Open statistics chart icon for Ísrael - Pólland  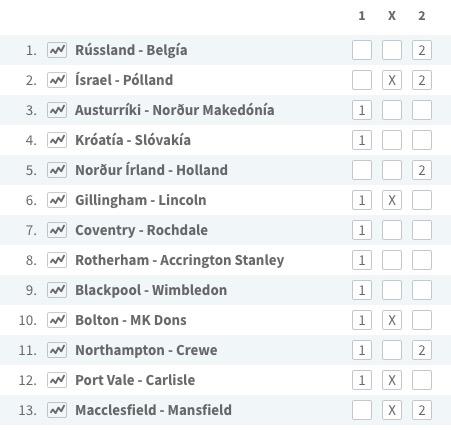click(57, 80)
